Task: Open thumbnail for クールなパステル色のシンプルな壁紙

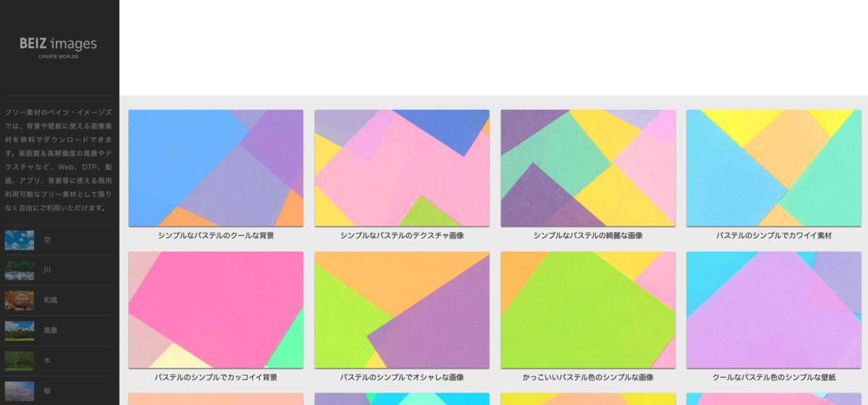Action: coord(774,310)
